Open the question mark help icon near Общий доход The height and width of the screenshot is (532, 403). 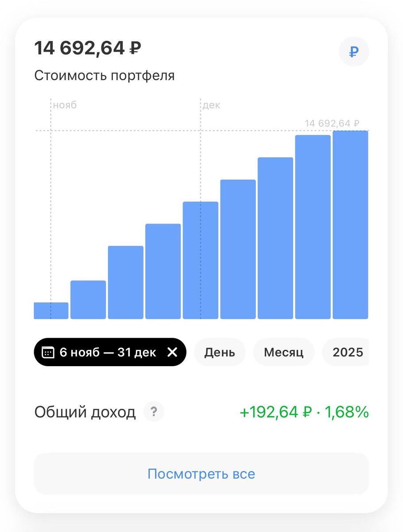point(153,412)
